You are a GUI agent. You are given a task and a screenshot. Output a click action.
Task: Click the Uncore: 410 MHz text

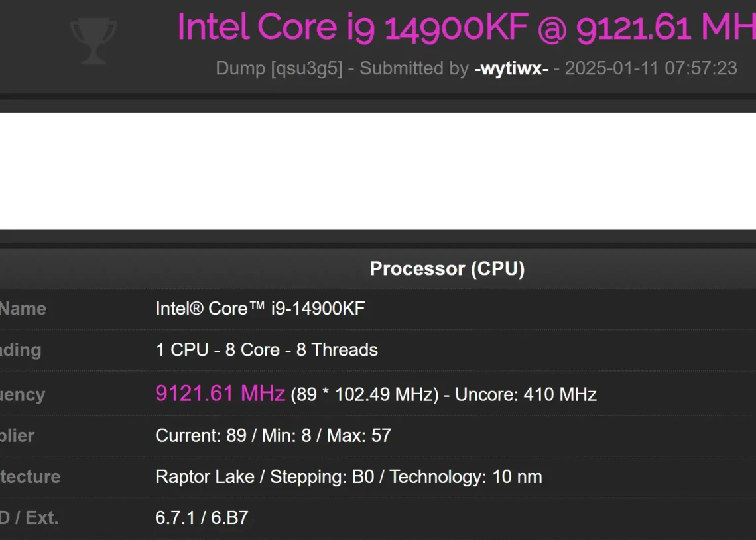(526, 394)
